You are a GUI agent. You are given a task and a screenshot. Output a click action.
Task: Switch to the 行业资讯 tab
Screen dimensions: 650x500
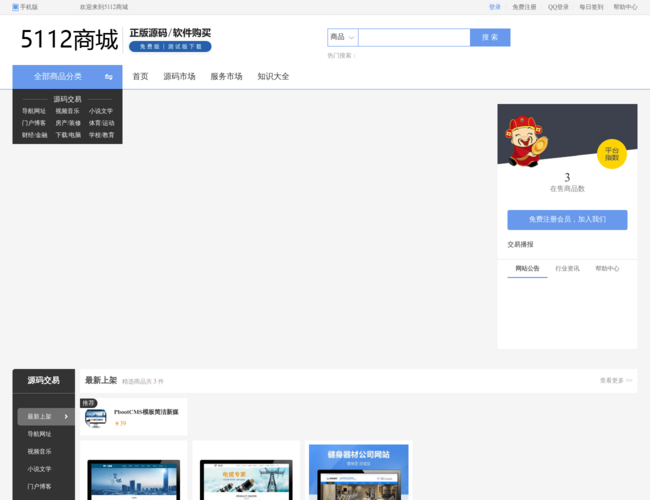(567, 269)
